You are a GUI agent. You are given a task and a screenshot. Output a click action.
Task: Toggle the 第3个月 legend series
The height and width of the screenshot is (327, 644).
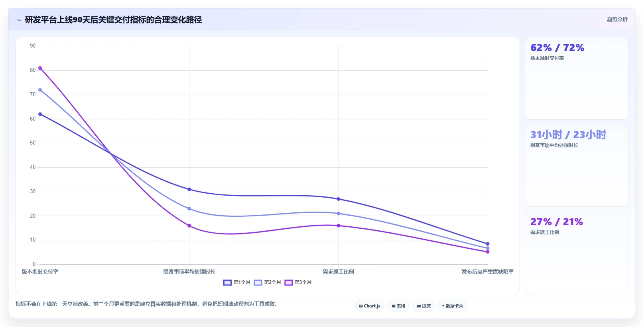pyautogui.click(x=298, y=282)
